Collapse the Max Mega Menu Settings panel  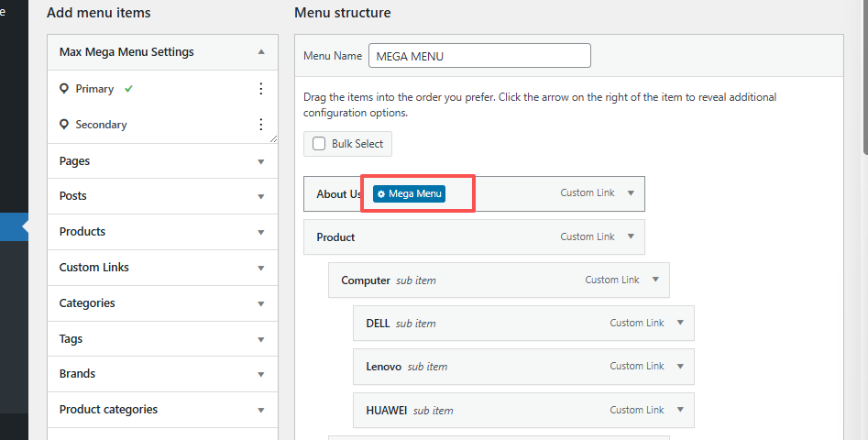261,52
